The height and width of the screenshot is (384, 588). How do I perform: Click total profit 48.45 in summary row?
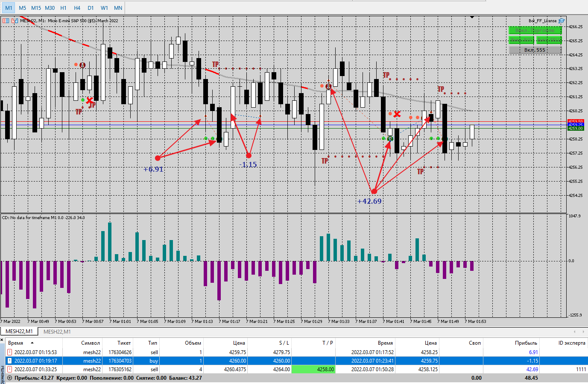(531, 378)
